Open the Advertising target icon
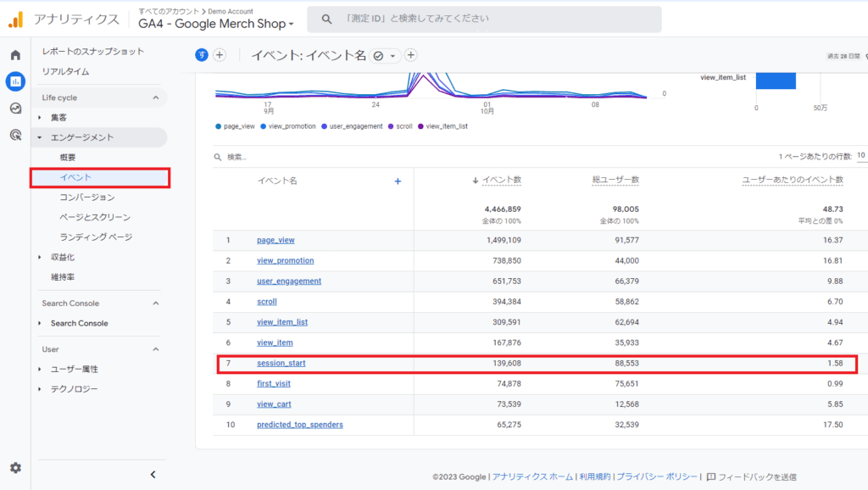This screenshot has width=868, height=490. click(15, 135)
